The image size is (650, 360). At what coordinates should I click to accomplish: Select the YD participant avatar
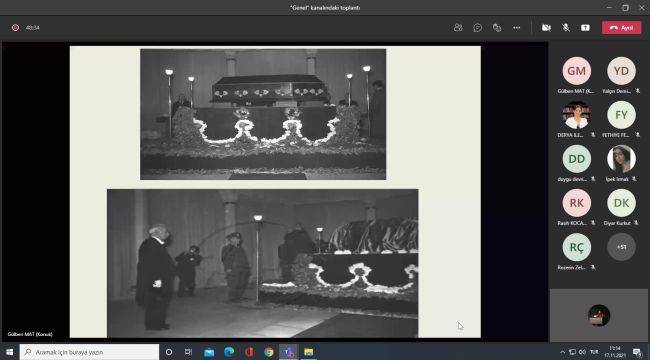[621, 71]
